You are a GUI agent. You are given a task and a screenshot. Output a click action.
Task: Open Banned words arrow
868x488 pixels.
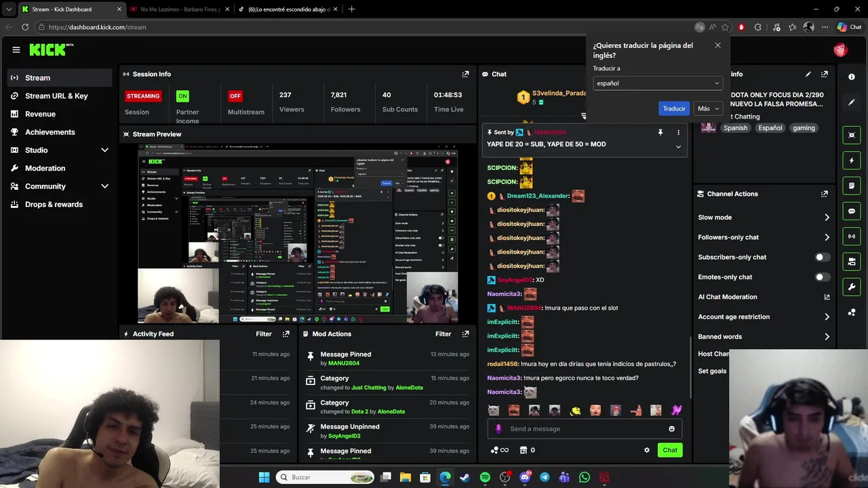click(x=827, y=337)
